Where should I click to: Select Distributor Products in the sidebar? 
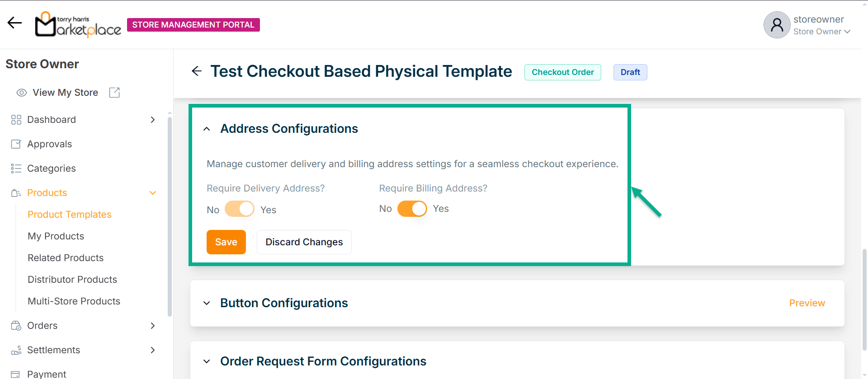click(x=72, y=280)
